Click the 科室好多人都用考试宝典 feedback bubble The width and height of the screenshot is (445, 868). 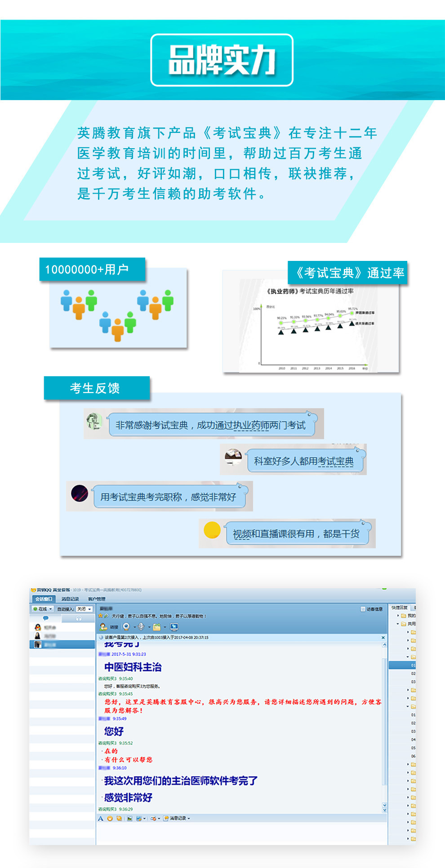point(307,461)
